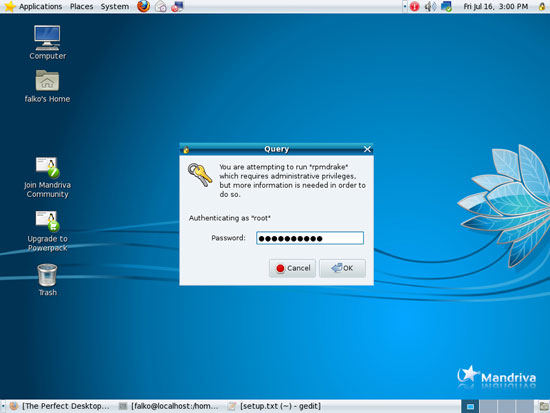Viewport: 550px width, 413px height.
Task: Confirm with OK in Query dialog
Action: (342, 268)
